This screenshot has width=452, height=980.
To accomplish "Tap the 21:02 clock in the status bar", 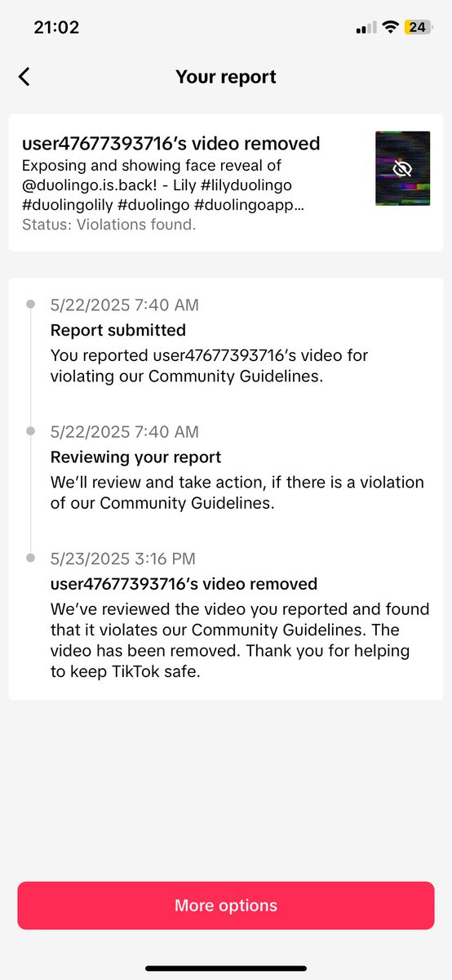I will coord(56,27).
